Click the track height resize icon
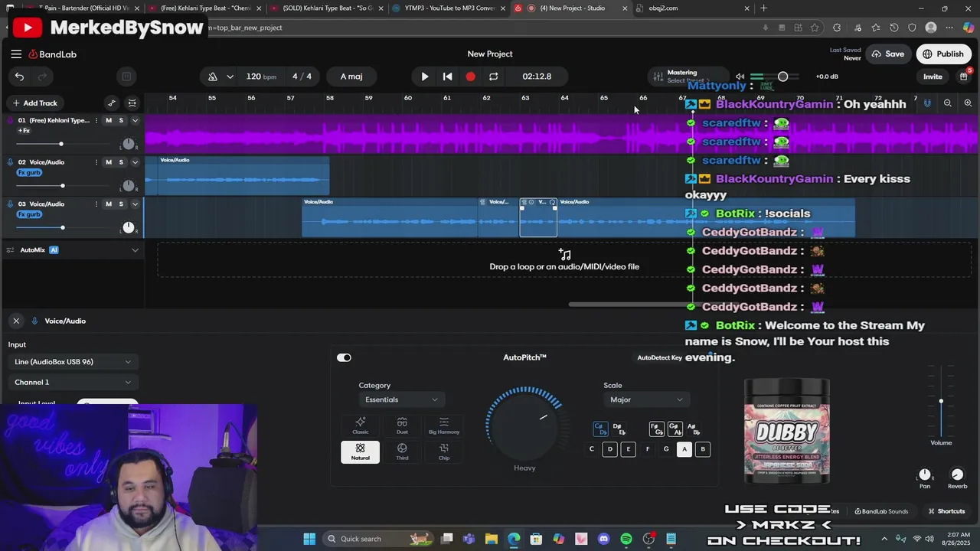This screenshot has height=551, width=980. [132, 103]
